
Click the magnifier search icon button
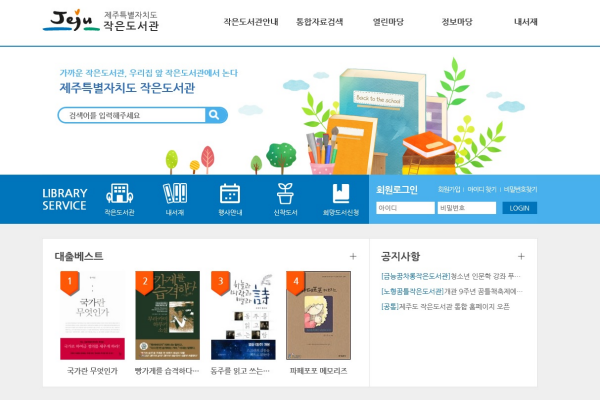pos(216,115)
